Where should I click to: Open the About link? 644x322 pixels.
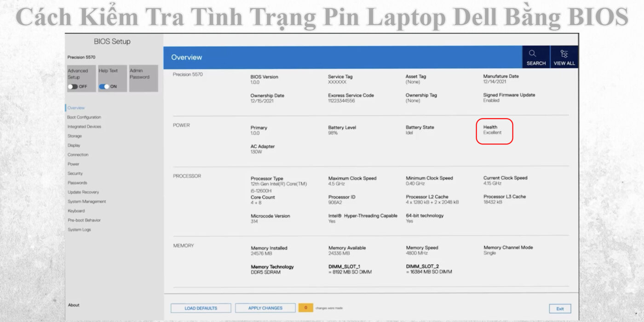[74, 305]
